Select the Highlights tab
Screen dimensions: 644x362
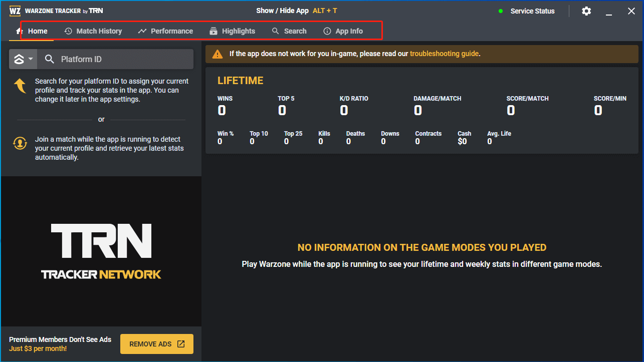(232, 31)
